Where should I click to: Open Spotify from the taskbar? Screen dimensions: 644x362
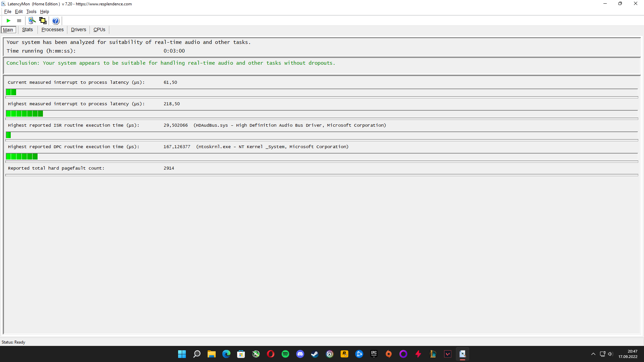tap(285, 354)
